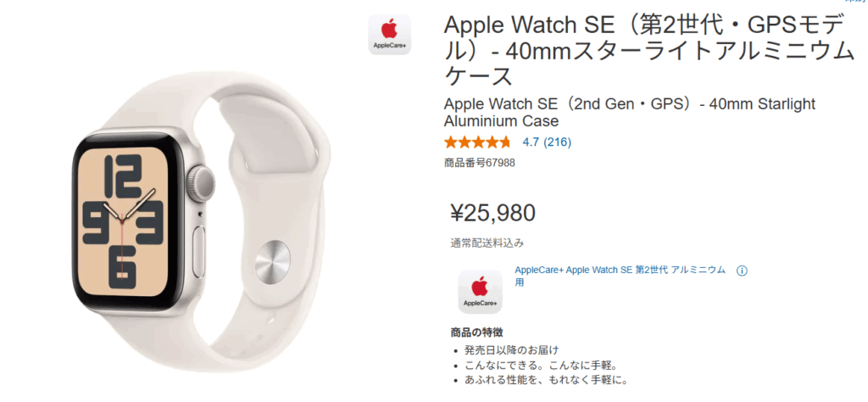The image size is (868, 402).
Task: Click the AppleCare+ thumbnail beside the product title
Action: (390, 34)
